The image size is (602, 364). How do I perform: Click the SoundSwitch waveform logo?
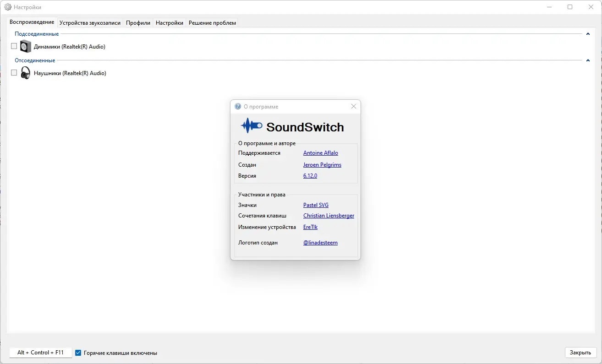coord(252,126)
